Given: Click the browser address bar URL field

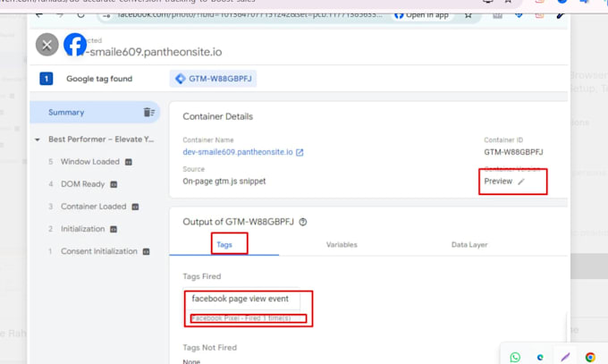Looking at the screenshot, I should pyautogui.click(x=249, y=15).
